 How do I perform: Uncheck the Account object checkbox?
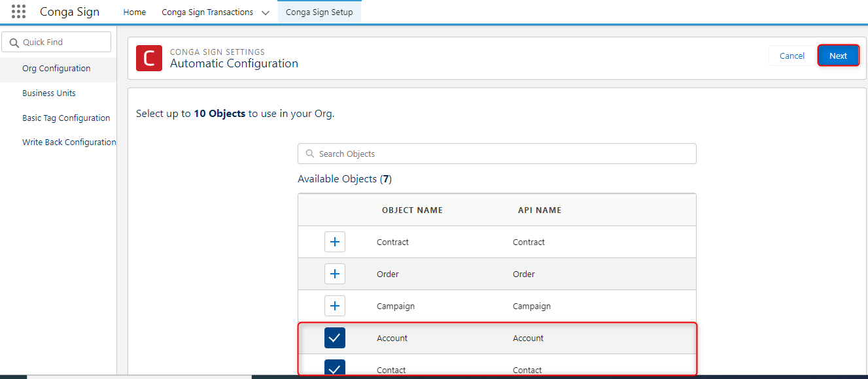334,338
